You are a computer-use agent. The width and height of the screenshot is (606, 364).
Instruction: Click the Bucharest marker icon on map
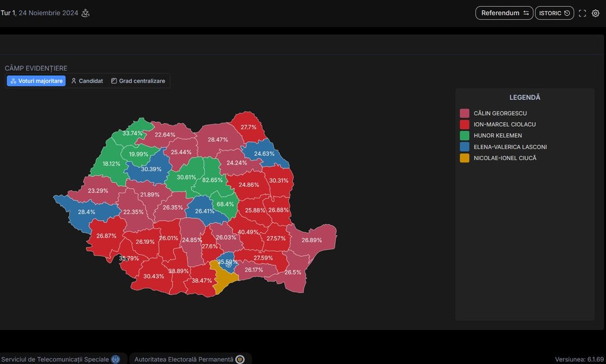(228, 265)
